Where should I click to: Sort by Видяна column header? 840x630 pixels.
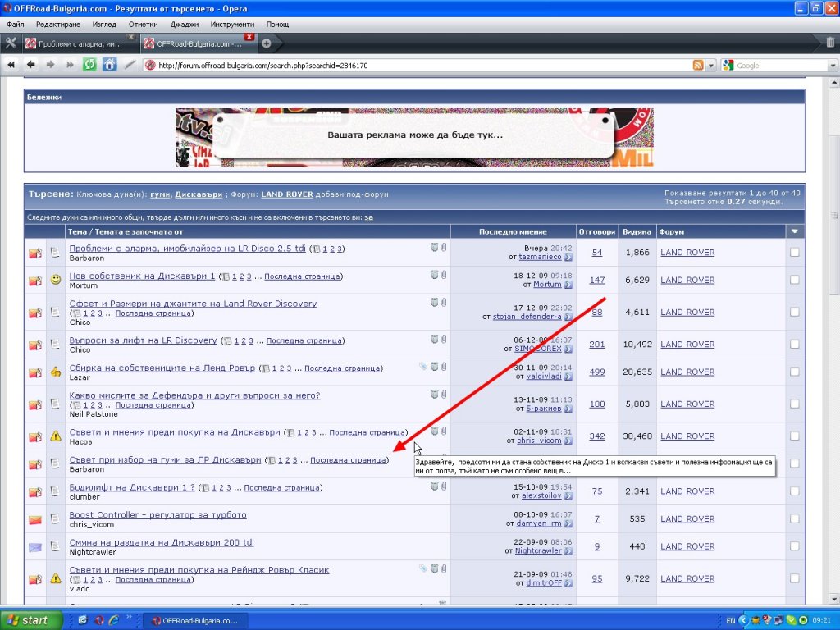click(x=637, y=231)
